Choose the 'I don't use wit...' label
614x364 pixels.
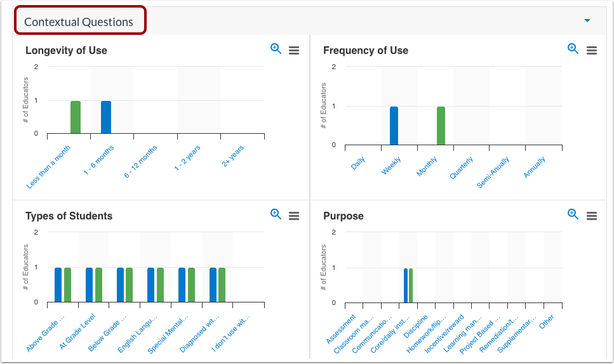(x=230, y=333)
